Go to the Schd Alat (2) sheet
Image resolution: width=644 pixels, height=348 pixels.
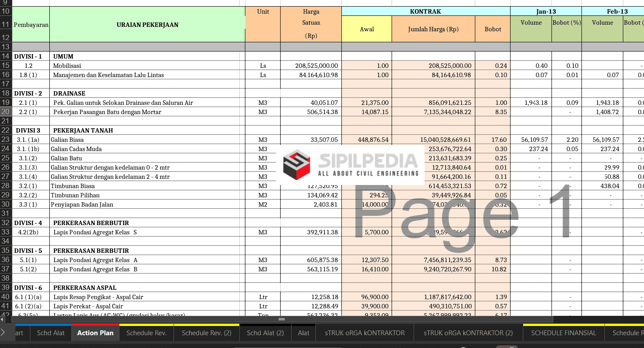[265, 333]
